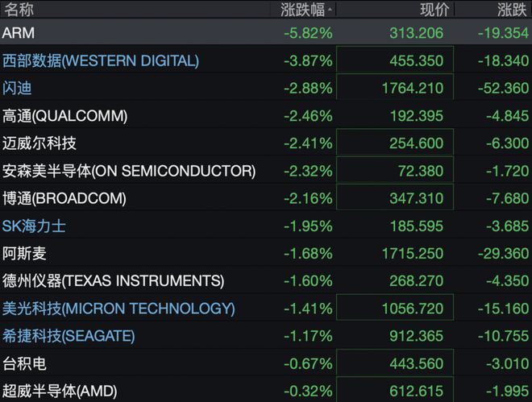Click the sort arrow next to 涨跌幅

point(330,10)
